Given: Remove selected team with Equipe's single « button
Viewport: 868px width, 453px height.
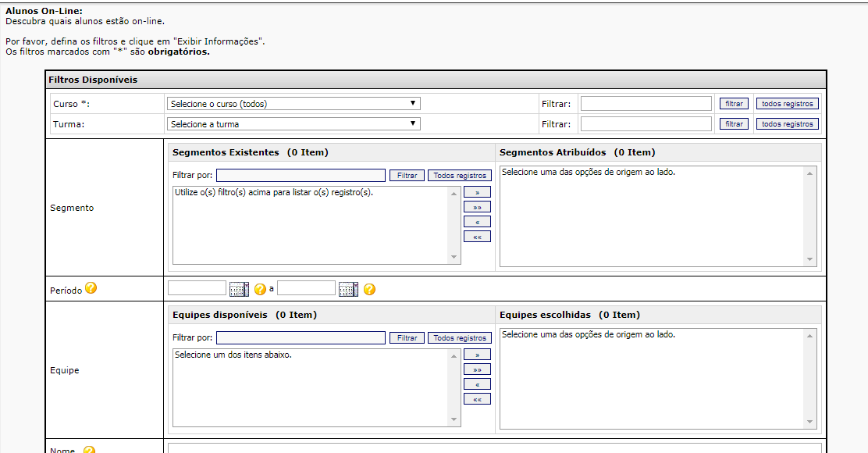Looking at the screenshot, I should (477, 384).
